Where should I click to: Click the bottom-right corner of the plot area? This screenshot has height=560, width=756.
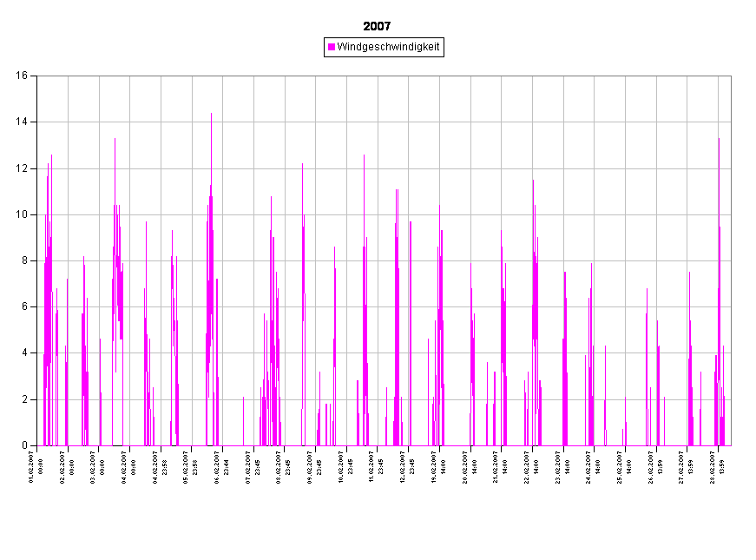point(731,445)
